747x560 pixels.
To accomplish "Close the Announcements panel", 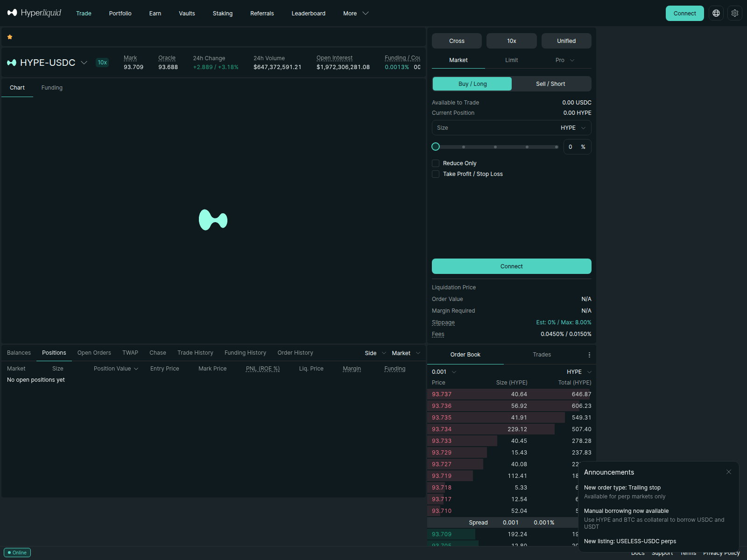I will pos(729,472).
